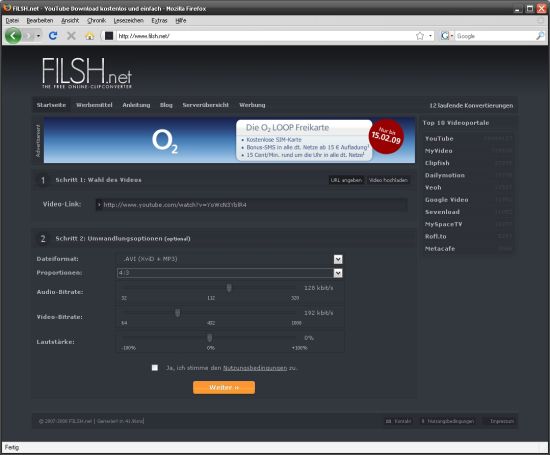Open Veoh in the portal list

(433, 187)
